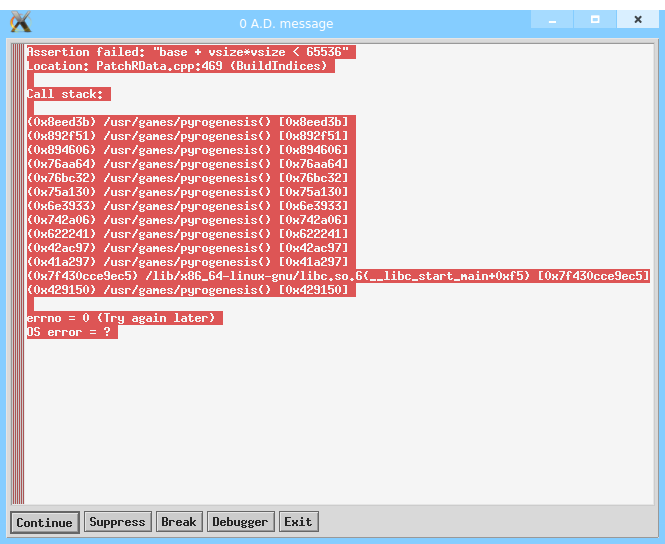Click the Break button

179,522
